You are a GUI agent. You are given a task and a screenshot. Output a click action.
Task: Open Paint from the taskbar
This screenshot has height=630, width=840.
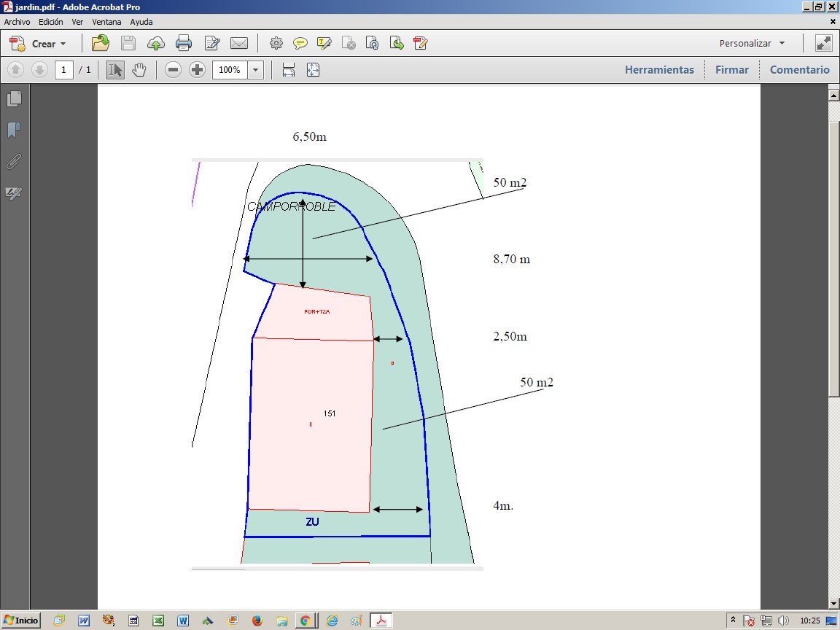[357, 621]
